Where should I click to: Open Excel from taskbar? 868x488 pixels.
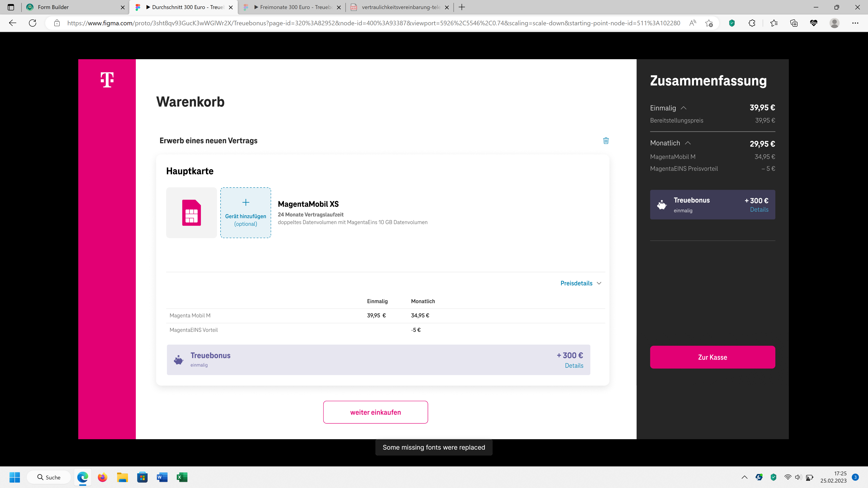click(182, 477)
